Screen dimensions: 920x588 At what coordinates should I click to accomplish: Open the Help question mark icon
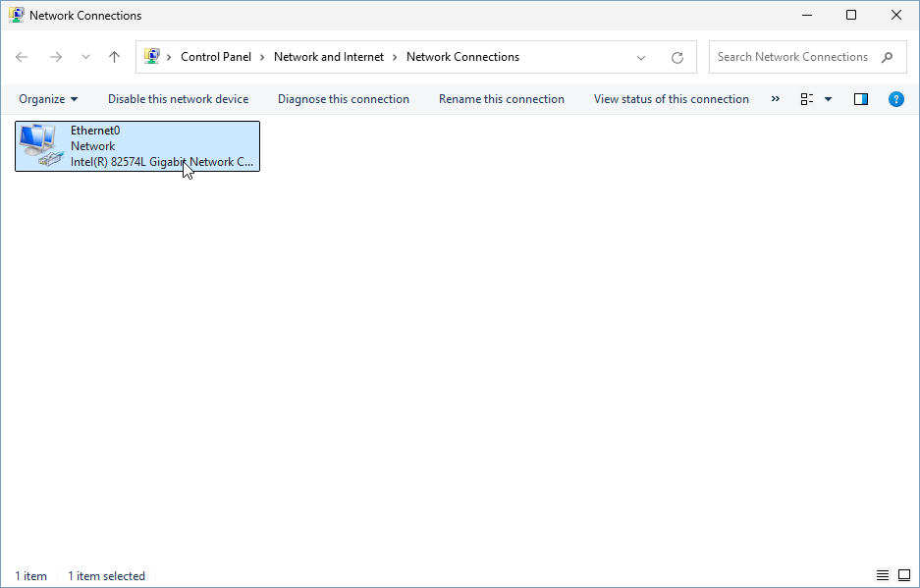895,98
